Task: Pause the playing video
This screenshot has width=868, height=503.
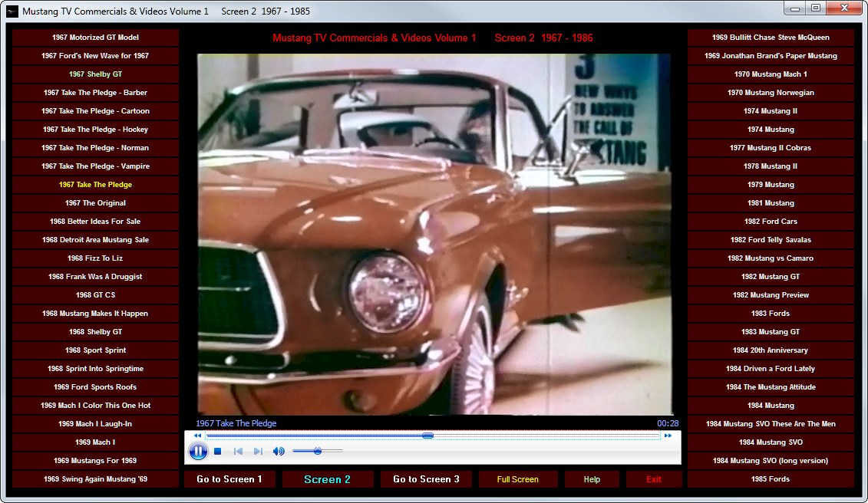Action: (x=198, y=451)
